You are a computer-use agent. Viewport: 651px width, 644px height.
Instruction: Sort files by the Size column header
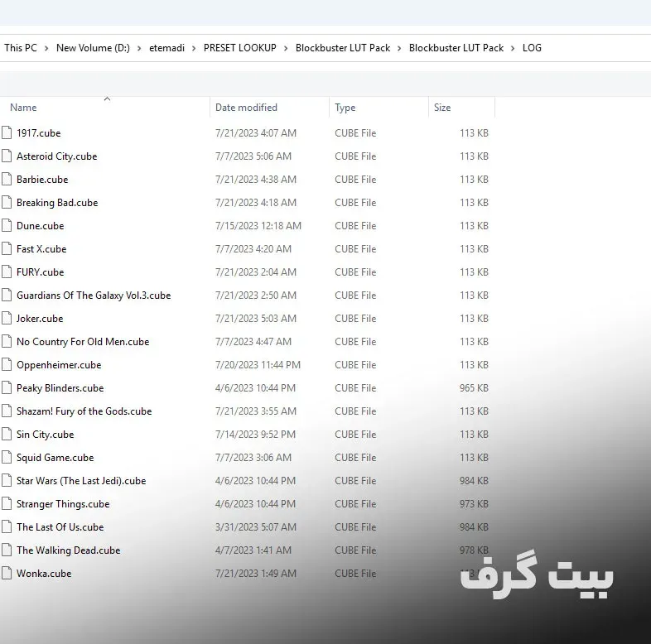(442, 108)
